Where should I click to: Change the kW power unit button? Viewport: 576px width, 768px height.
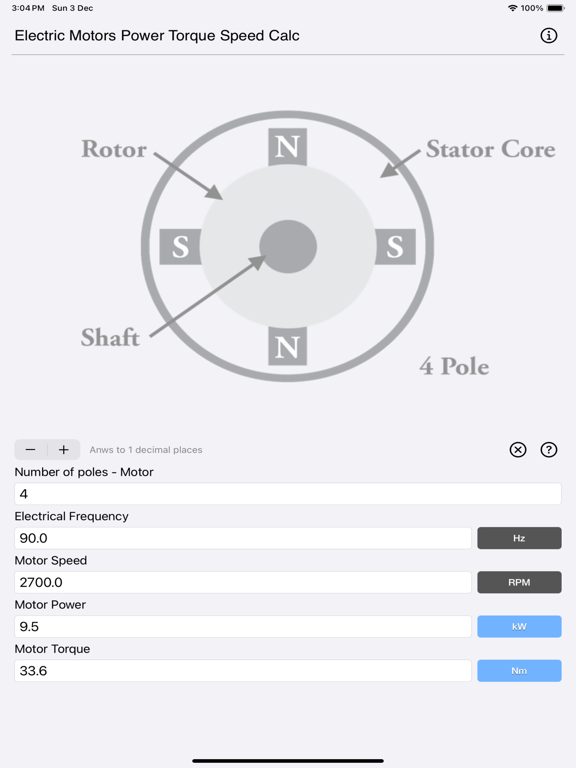click(519, 626)
